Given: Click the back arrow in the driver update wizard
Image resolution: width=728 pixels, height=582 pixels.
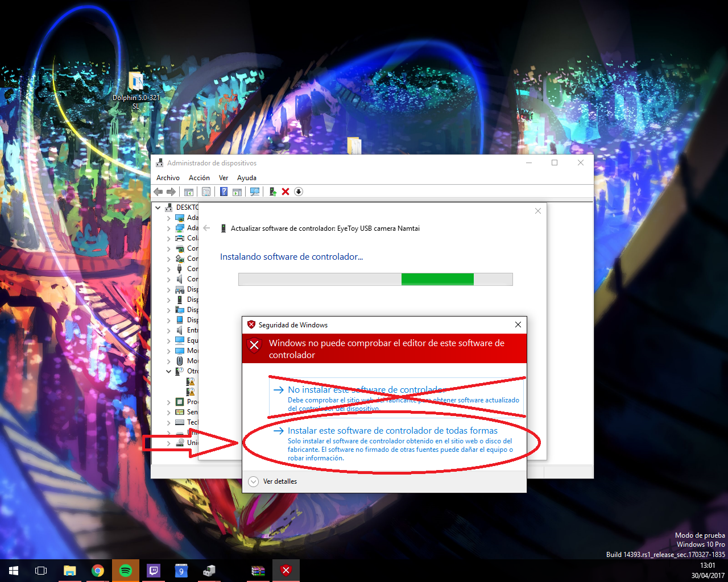Looking at the screenshot, I should [x=207, y=228].
